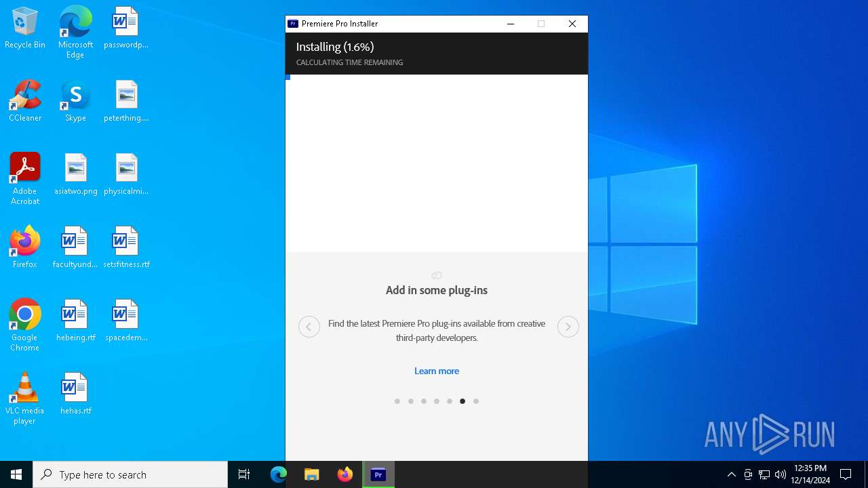The width and height of the screenshot is (868, 488).
Task: Click the Meet Now tray icon
Action: coord(748,474)
